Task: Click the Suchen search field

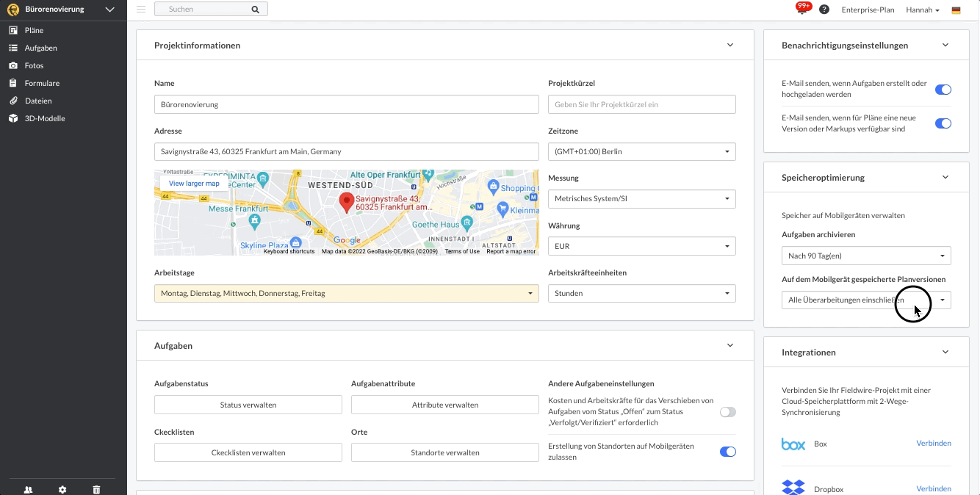Action: (x=212, y=10)
